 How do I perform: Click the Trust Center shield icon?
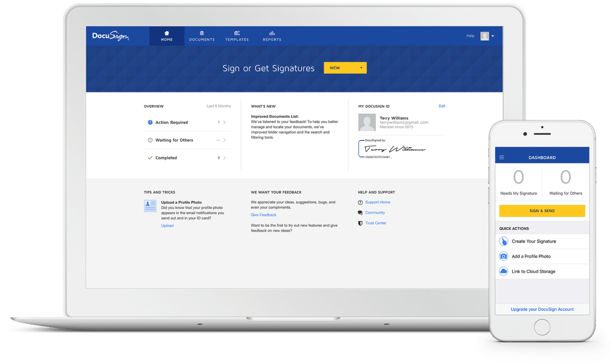[x=360, y=223]
